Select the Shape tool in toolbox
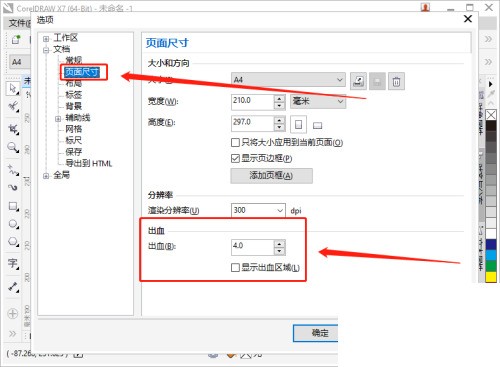 pos(13,107)
